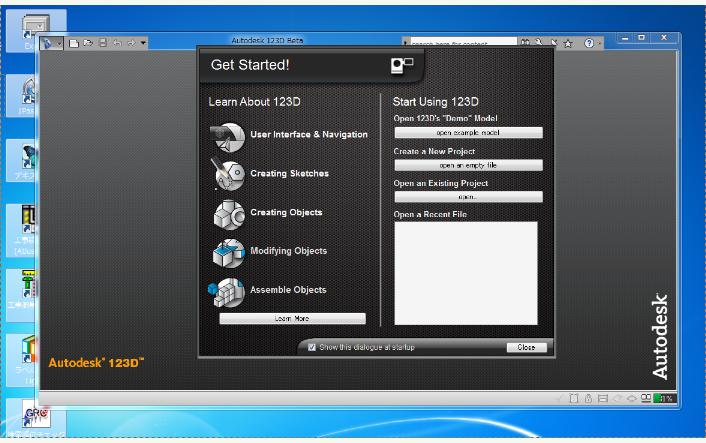Click the open an empty file button
This screenshot has height=443, width=706.
[468, 165]
